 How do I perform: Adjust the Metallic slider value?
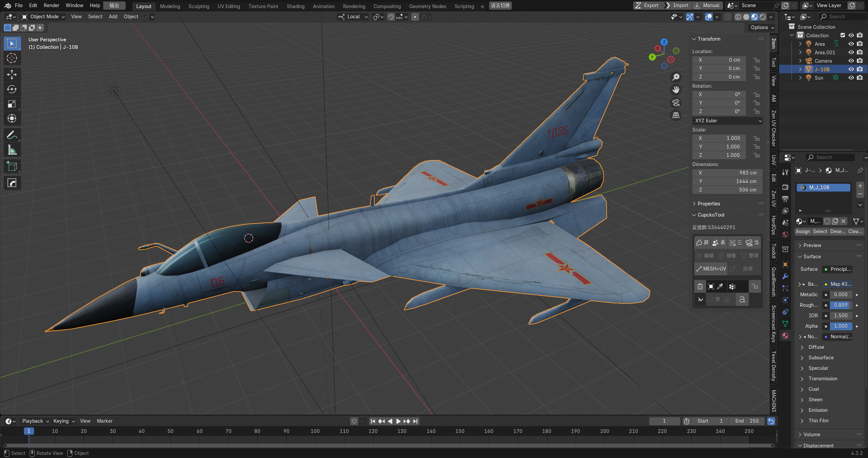coord(841,295)
